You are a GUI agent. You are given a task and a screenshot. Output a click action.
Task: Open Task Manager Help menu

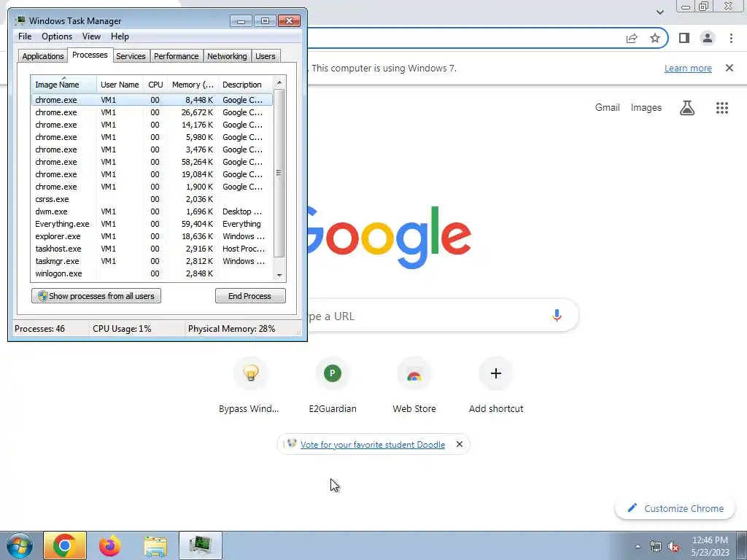point(120,36)
